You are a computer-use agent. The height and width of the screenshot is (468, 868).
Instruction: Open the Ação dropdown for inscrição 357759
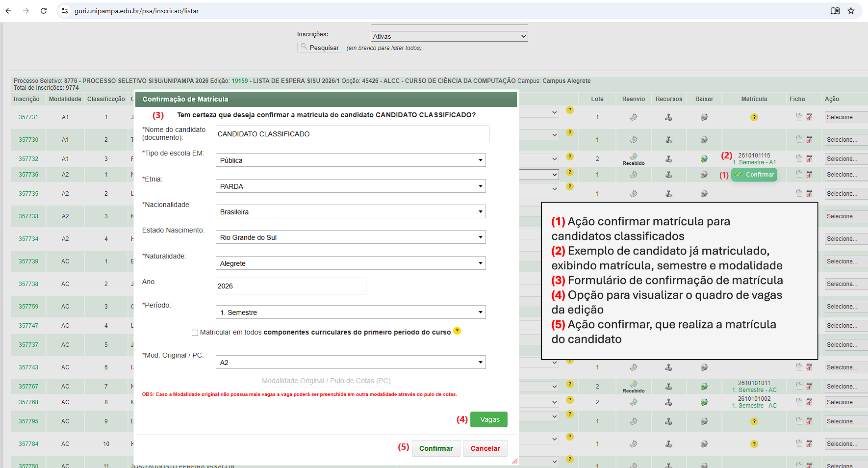tap(846, 307)
